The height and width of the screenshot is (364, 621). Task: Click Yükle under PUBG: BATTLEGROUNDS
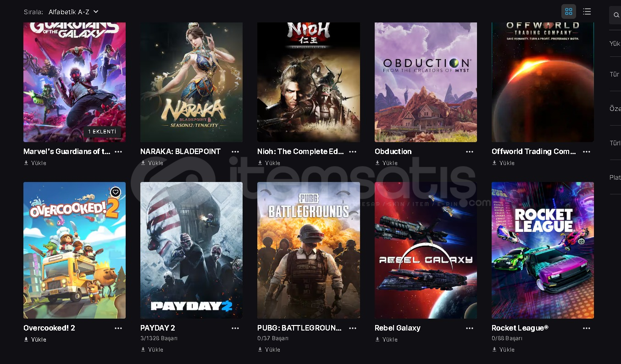tap(269, 349)
